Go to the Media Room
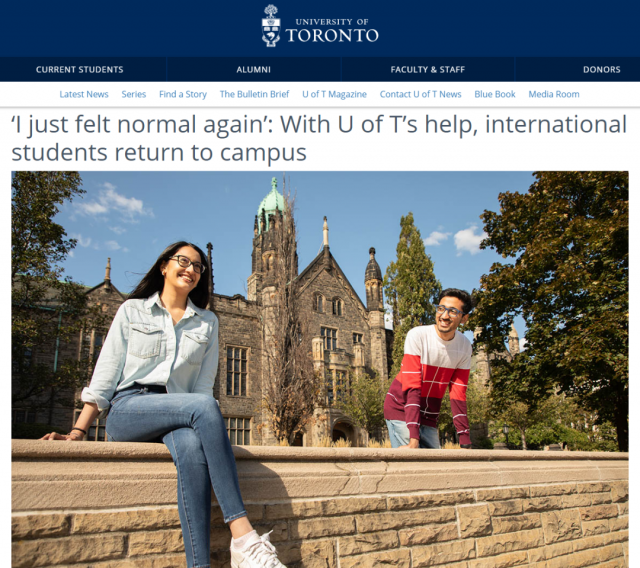Viewport: 640px width, 568px height. pos(554,94)
